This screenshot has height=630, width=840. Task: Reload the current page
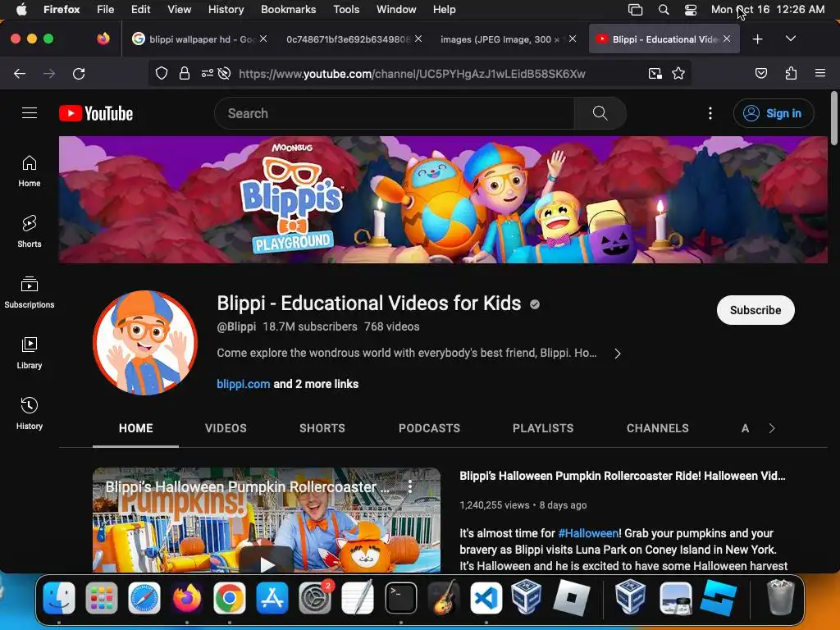(79, 73)
